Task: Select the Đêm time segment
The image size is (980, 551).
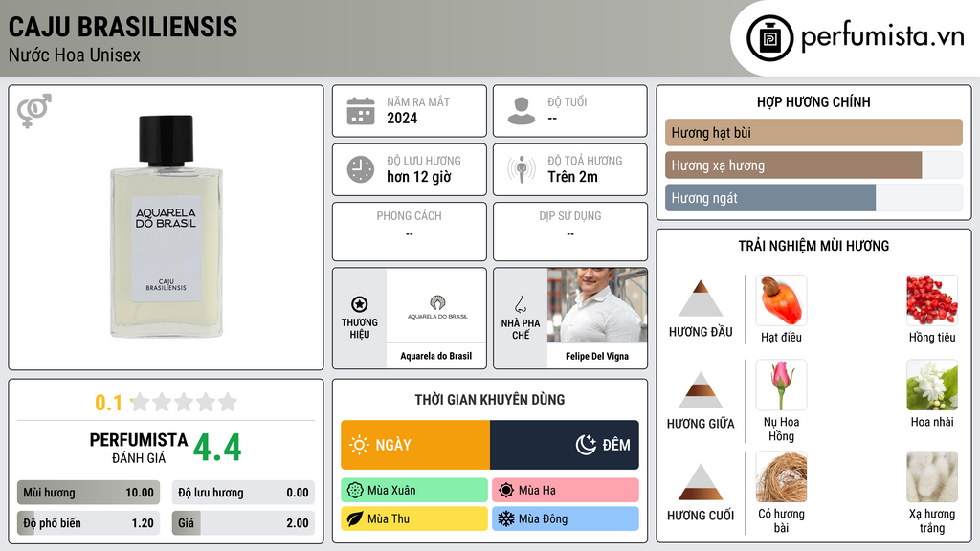Action: point(565,445)
